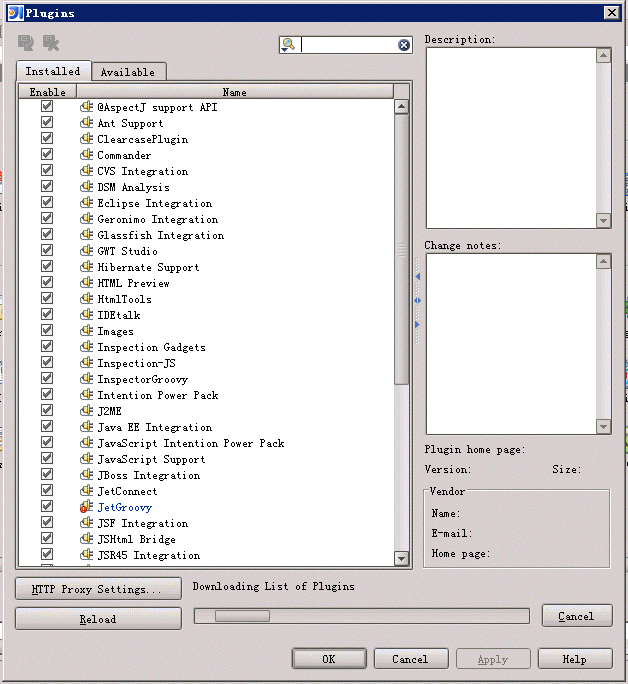
Task: Disable the Ant Support plugin checkbox
Action: [x=47, y=122]
